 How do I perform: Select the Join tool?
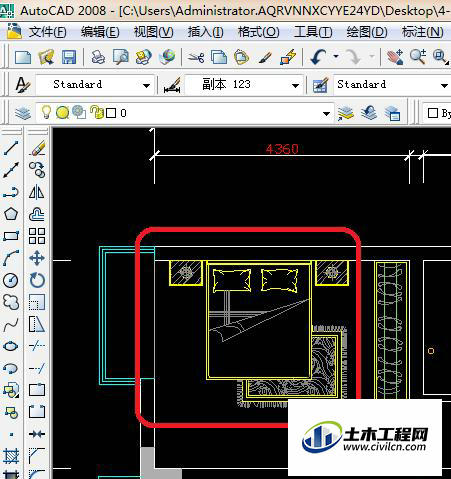click(37, 434)
